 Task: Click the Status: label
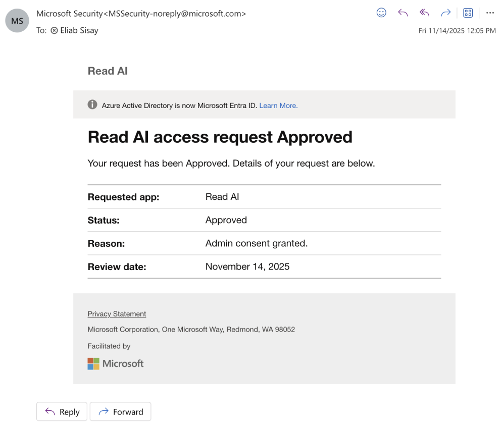pyautogui.click(x=104, y=221)
